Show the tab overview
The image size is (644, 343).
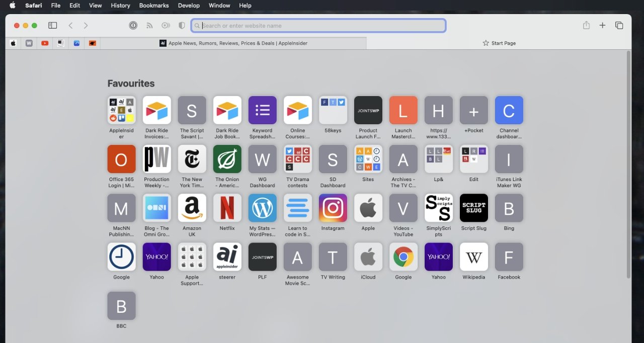click(619, 25)
